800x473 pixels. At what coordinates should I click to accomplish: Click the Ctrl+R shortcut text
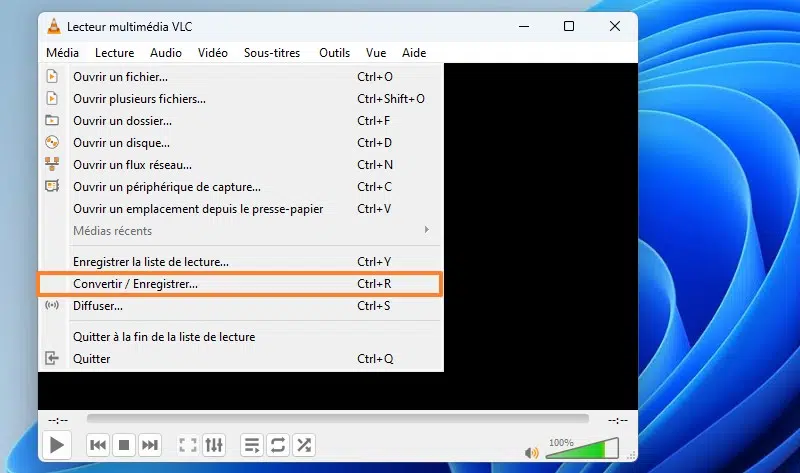coord(374,284)
